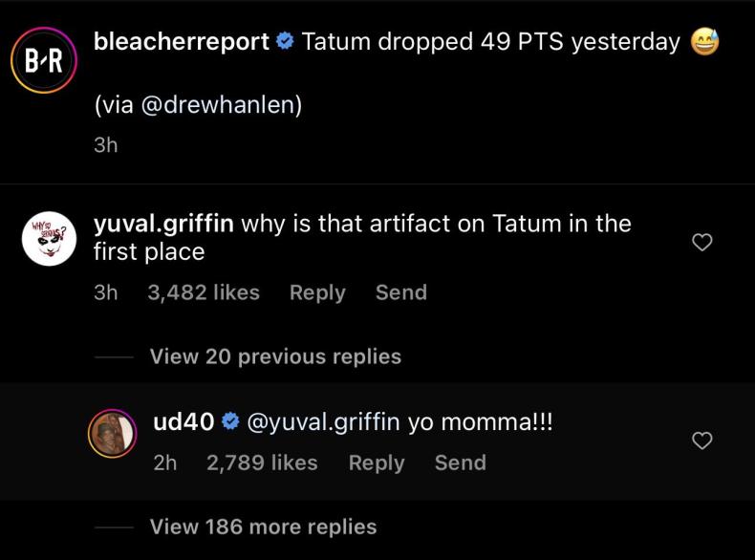Reply to ud40's comment
Screen dimensions: 755x560
click(x=377, y=463)
